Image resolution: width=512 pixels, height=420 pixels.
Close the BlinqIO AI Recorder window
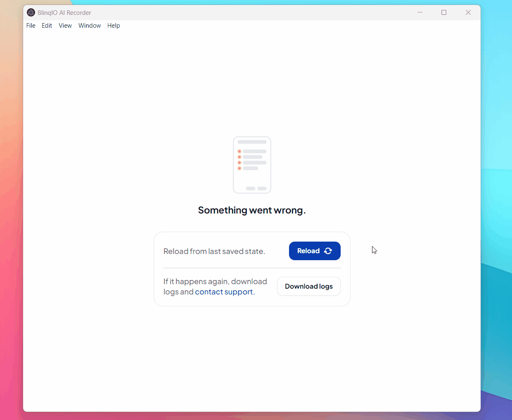(468, 12)
